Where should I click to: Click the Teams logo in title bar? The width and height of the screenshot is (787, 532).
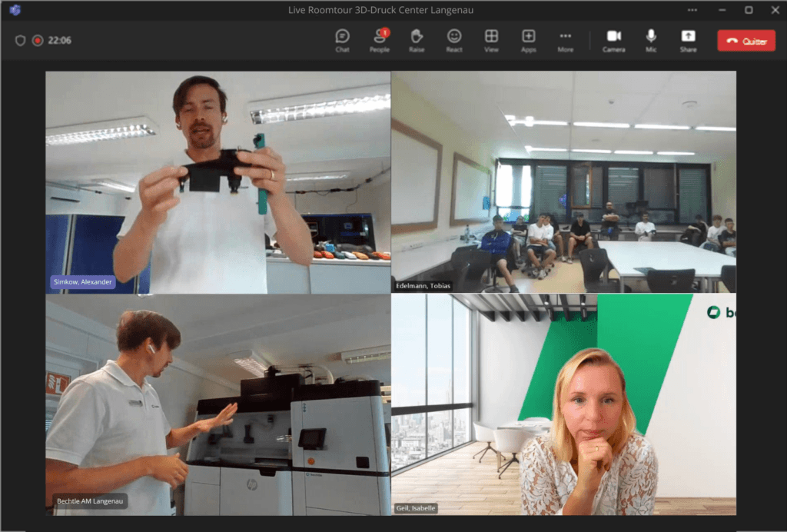pos(15,10)
